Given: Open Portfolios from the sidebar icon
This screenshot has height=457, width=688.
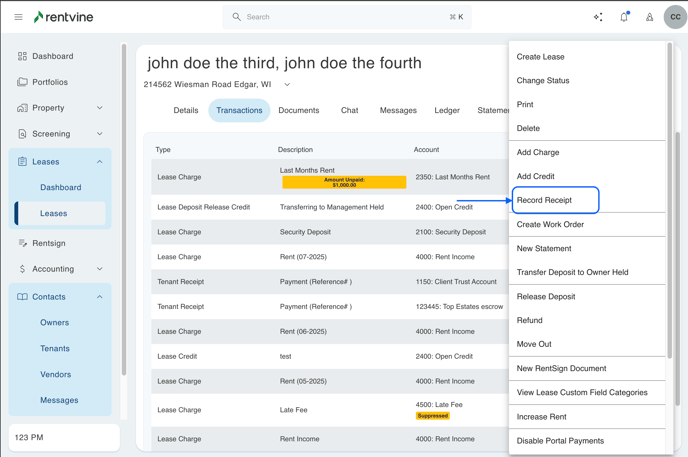Looking at the screenshot, I should tap(22, 82).
